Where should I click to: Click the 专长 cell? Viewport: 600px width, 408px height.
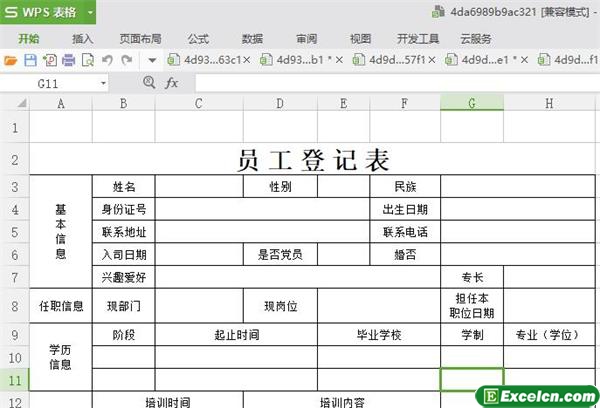coord(472,277)
